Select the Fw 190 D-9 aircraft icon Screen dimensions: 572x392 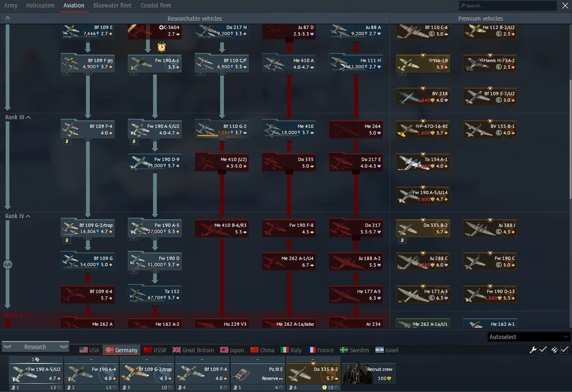tap(155, 162)
